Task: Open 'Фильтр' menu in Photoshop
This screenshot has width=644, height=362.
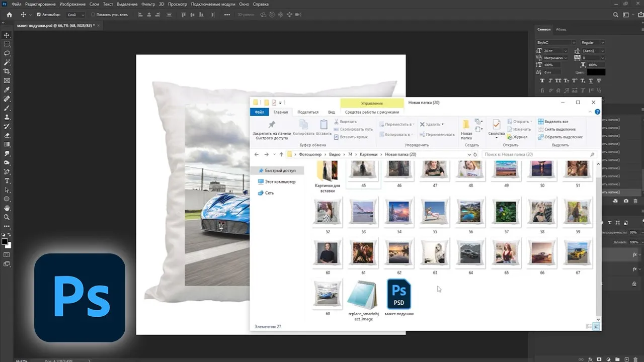Action: click(148, 4)
